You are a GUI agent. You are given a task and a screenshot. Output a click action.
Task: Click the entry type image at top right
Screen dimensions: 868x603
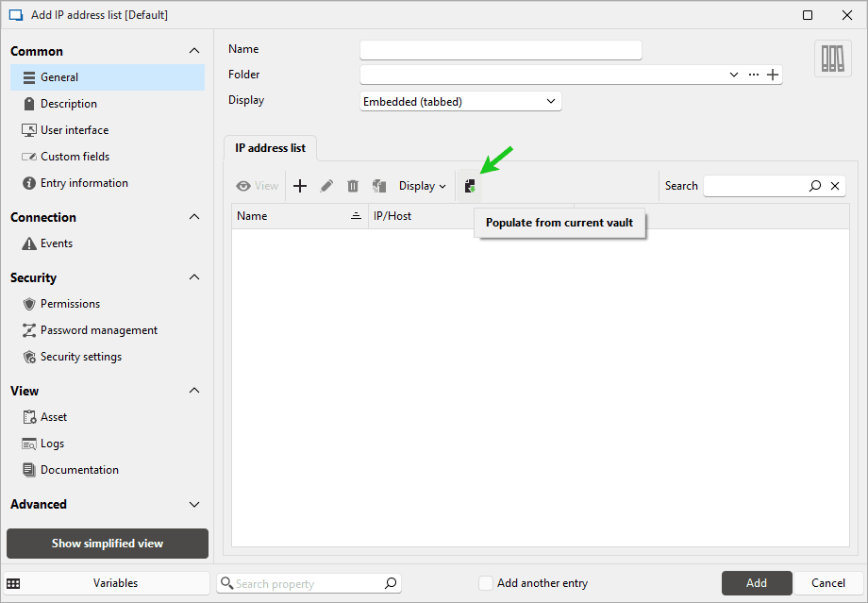click(832, 59)
